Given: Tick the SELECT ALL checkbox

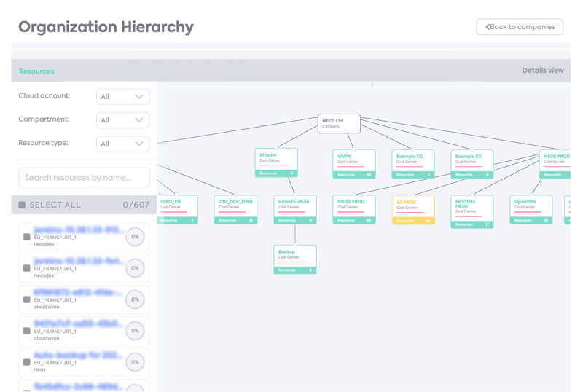Looking at the screenshot, I should tap(22, 205).
